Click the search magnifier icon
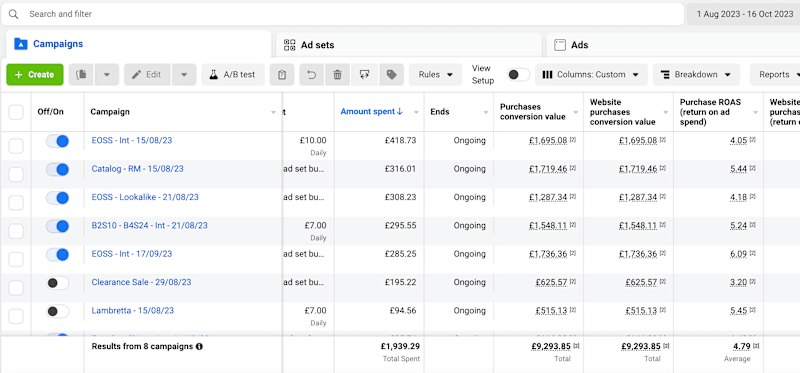Image resolution: width=800 pixels, height=373 pixels. pos(14,14)
